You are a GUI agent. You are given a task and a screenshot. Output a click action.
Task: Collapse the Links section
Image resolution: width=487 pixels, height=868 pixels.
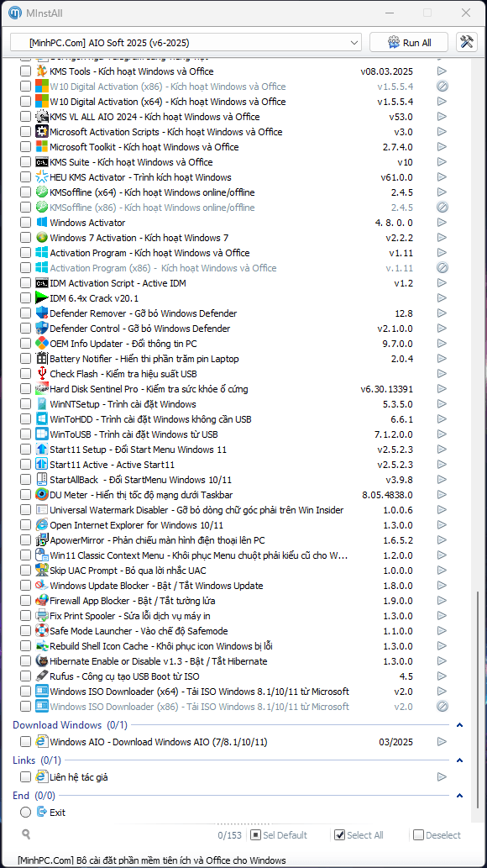[460, 760]
